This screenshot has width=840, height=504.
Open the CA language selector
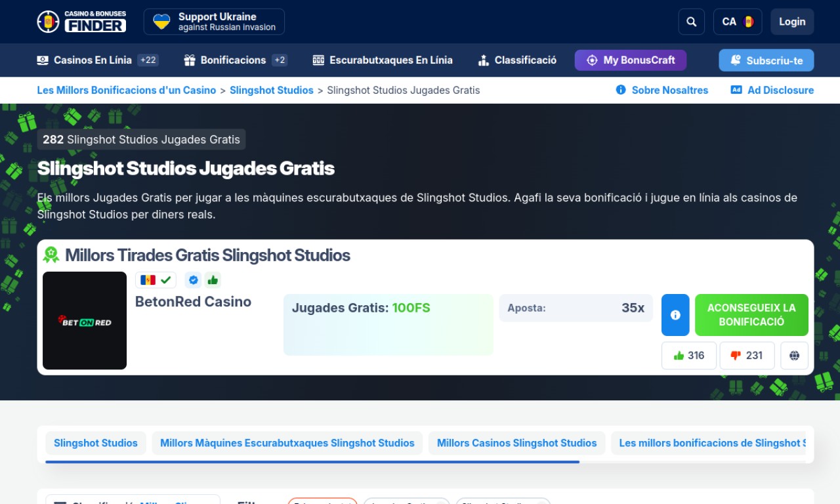[x=737, y=22]
